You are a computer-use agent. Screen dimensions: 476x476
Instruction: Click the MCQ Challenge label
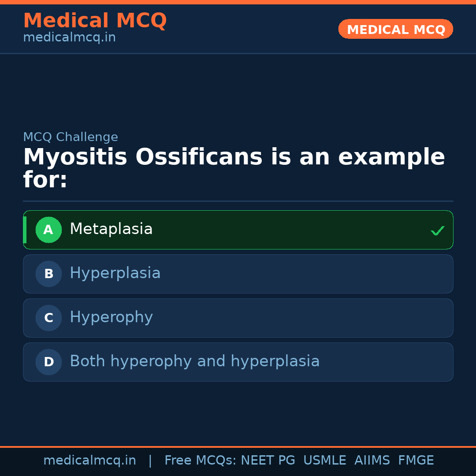tap(71, 137)
